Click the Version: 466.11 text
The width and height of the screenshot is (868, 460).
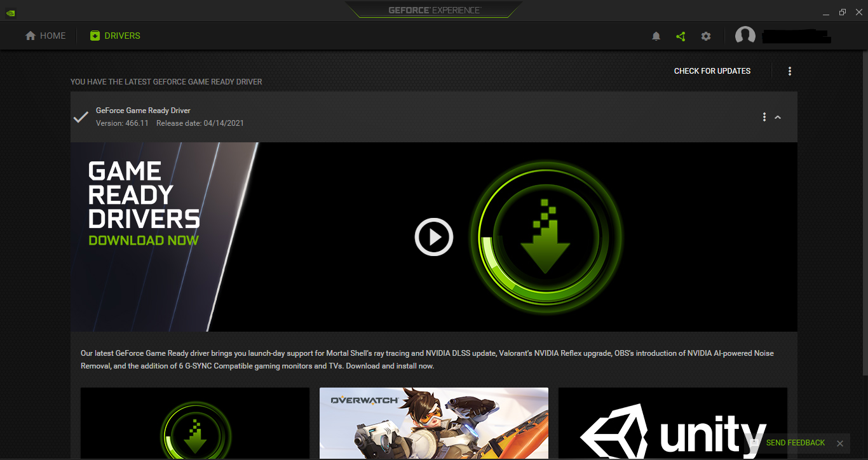(122, 123)
